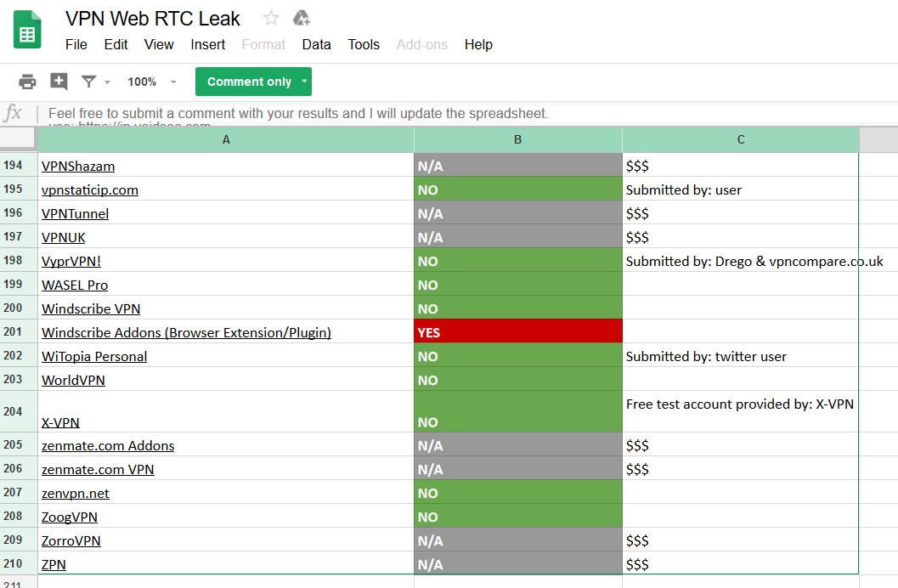This screenshot has height=588, width=898.
Task: Click the document title VPN Web RTC Leak
Action: coord(152,19)
